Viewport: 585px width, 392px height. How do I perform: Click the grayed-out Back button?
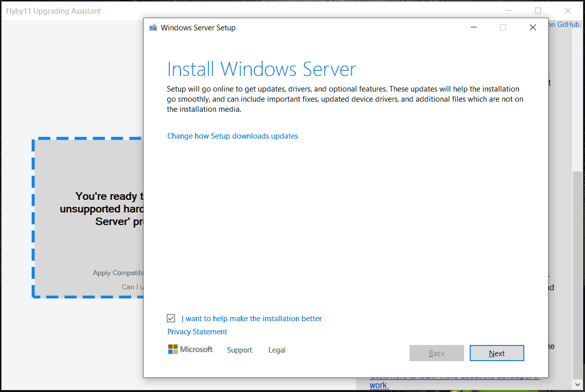[x=436, y=353]
